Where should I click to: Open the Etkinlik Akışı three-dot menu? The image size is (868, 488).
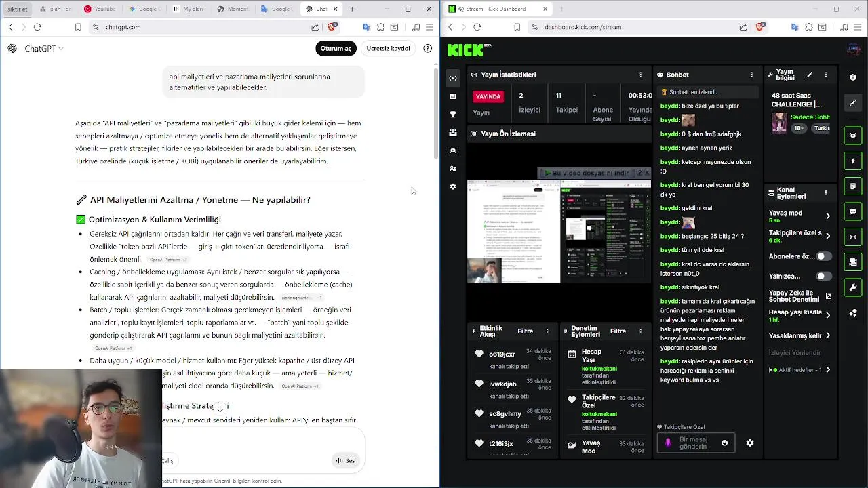pos(547,331)
